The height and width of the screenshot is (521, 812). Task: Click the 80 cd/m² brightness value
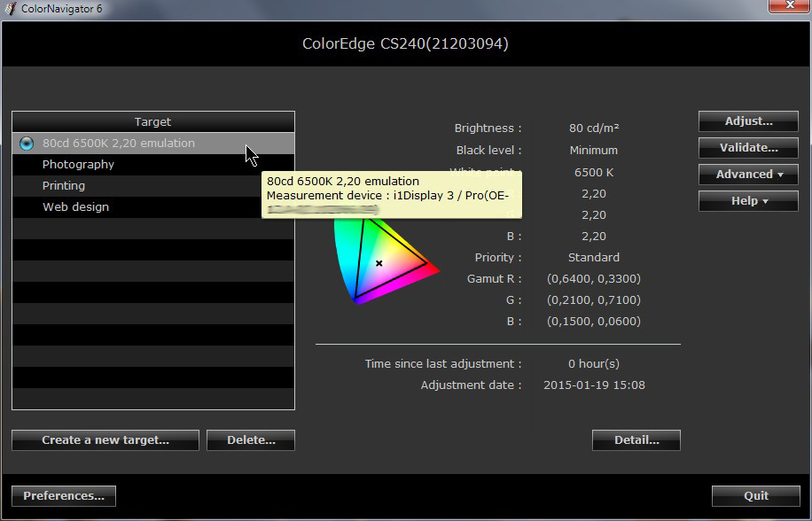point(594,128)
